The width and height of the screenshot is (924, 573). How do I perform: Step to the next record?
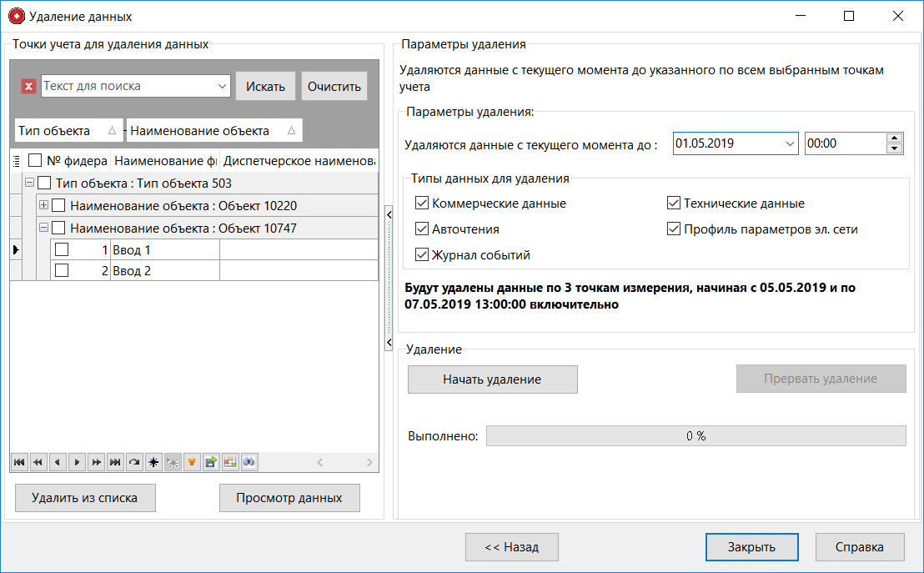tap(76, 462)
